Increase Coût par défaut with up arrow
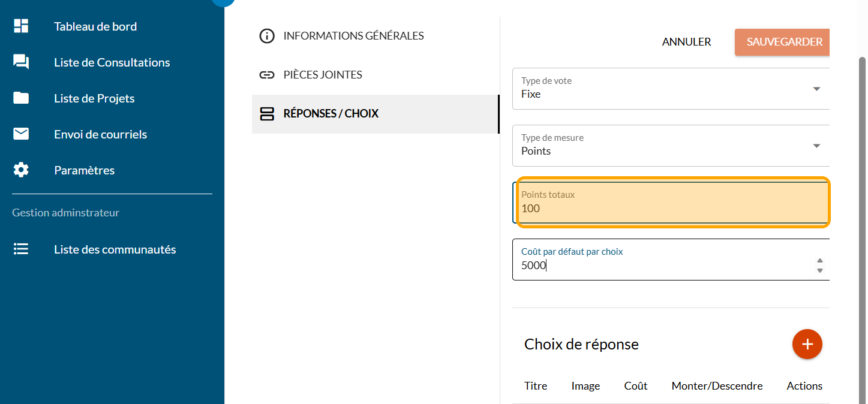This screenshot has width=868, height=404. point(820,260)
